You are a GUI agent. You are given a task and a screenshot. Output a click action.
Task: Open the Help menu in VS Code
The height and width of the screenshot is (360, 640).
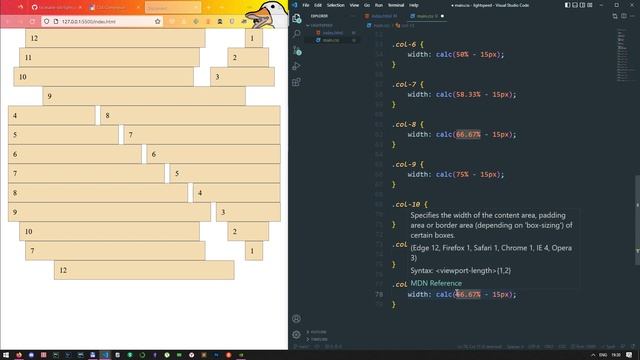(x=413, y=5)
